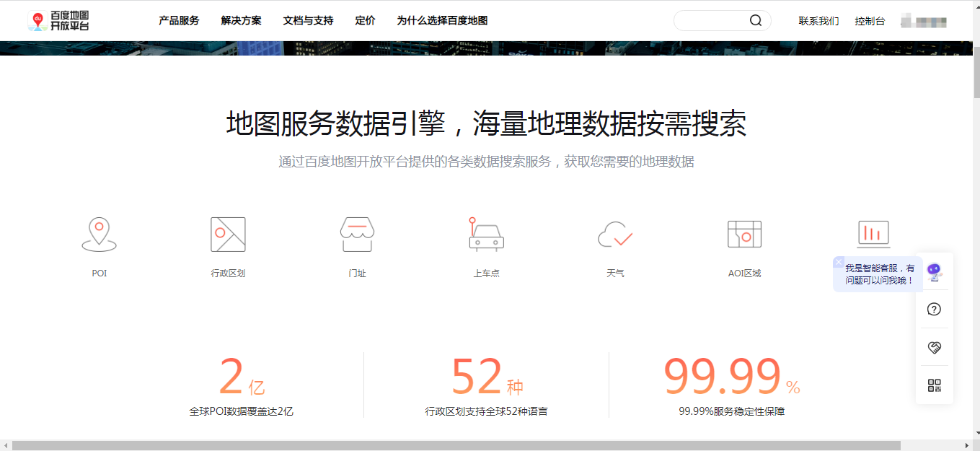Go to the 控制台 console link
980x451 pixels.
point(870,21)
